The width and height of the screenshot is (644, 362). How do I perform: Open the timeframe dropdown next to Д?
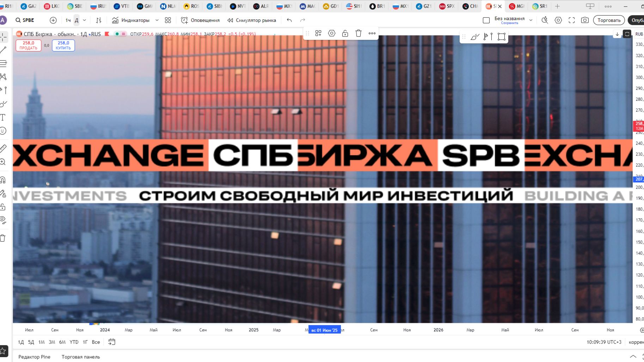(85, 20)
